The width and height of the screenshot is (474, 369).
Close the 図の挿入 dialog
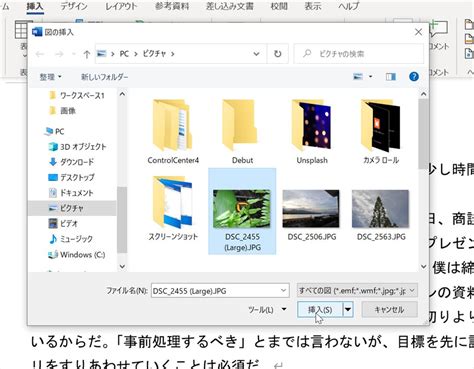point(418,32)
